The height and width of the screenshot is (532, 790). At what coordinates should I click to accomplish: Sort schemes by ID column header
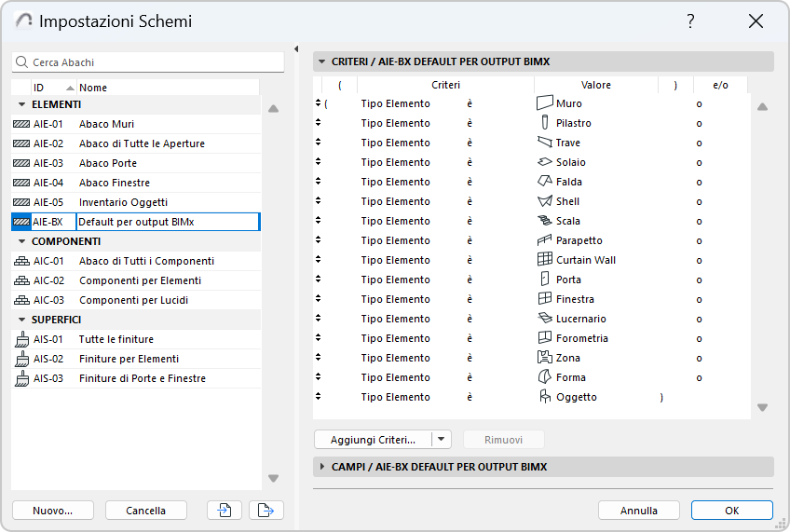click(x=53, y=88)
